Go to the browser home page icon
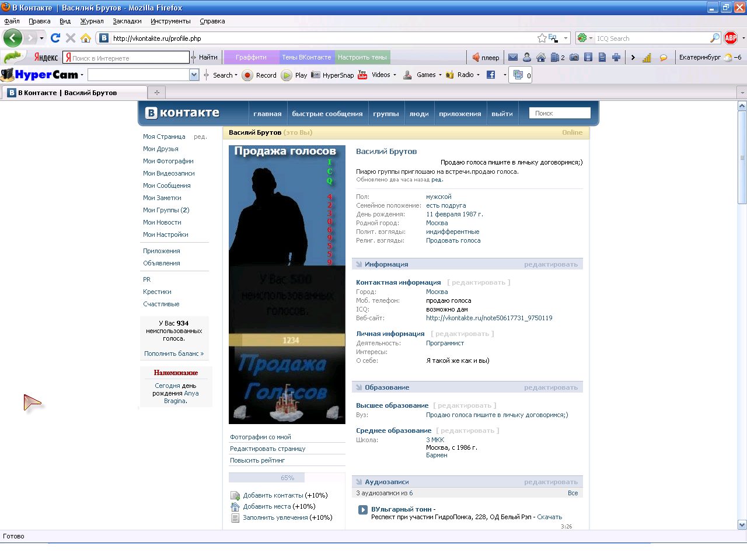The height and width of the screenshot is (560, 747). (x=86, y=38)
